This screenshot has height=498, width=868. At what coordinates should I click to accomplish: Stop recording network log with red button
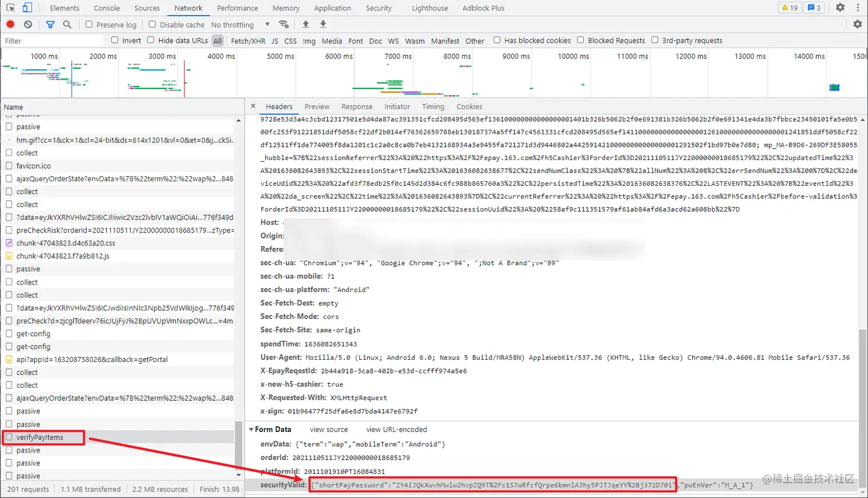tap(10, 25)
